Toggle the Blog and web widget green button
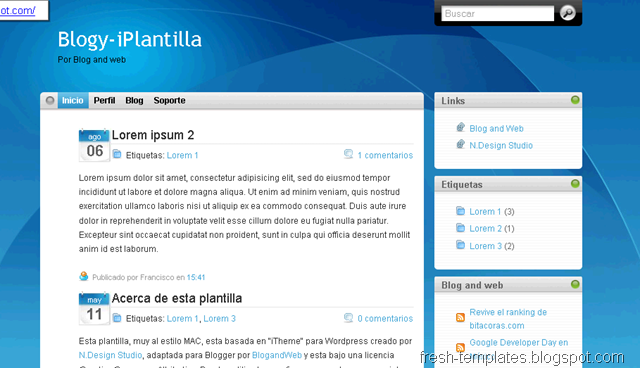Viewport: 640px width, 368px height. point(575,284)
